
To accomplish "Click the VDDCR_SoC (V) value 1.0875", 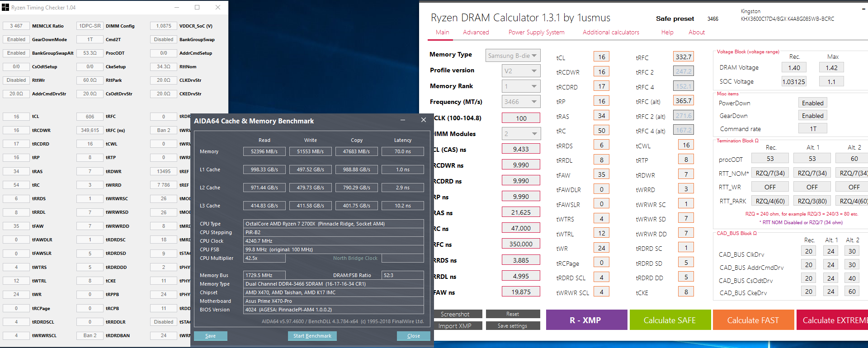I will [x=164, y=26].
